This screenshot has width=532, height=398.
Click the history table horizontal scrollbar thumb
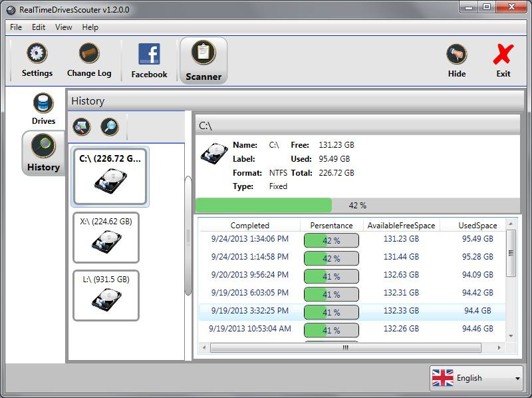(346, 347)
